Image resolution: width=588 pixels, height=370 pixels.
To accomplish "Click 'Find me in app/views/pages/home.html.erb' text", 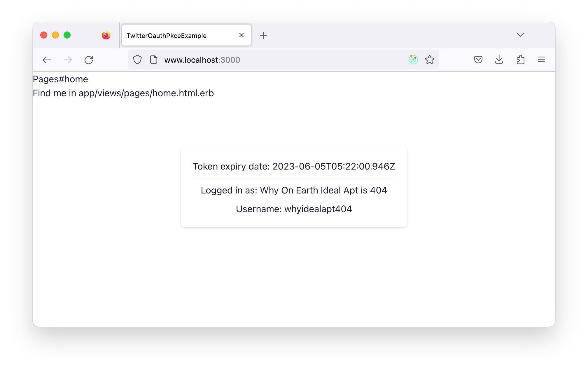I will click(x=123, y=93).
